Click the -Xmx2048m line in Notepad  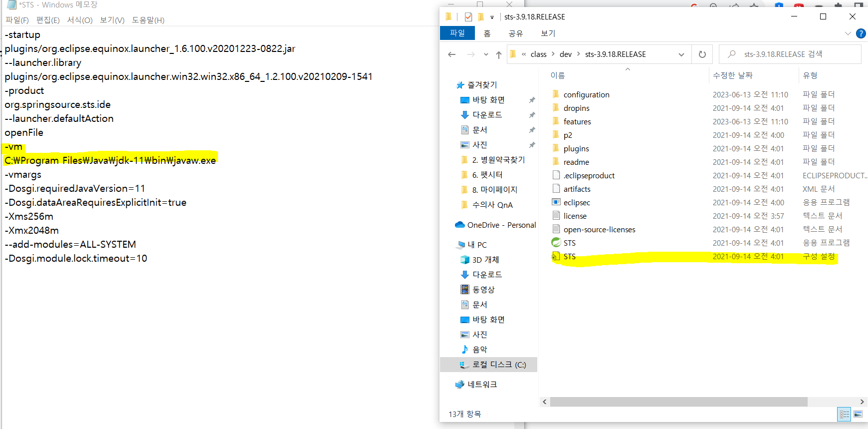click(x=32, y=231)
